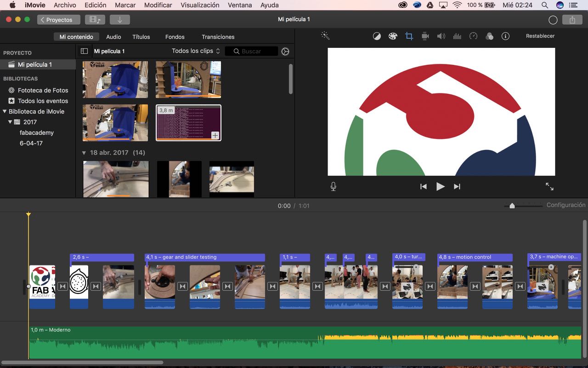Select the cropping tool icon
The width and height of the screenshot is (588, 368).
pyautogui.click(x=409, y=36)
